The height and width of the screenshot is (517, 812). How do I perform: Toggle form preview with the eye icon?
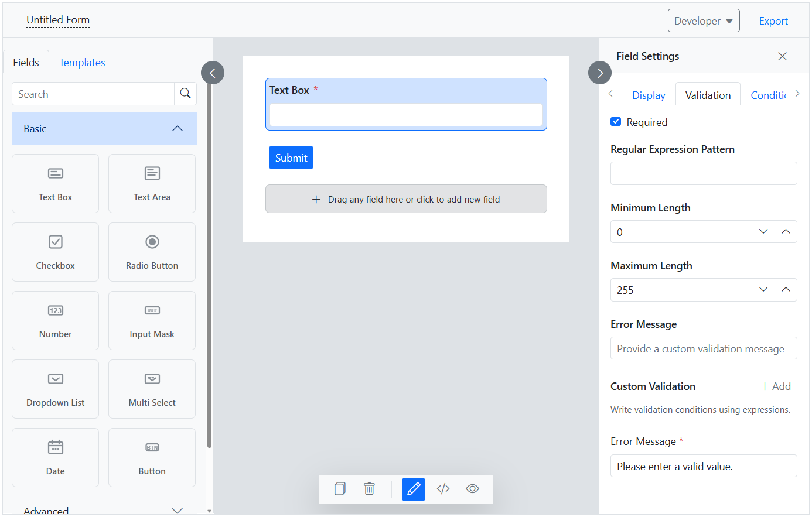tap(472, 489)
